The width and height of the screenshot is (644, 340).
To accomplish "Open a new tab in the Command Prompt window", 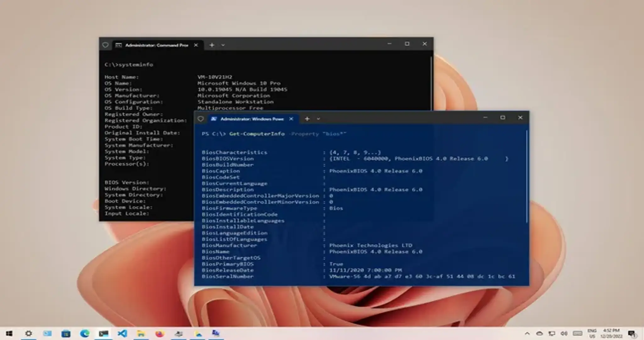I will click(x=212, y=45).
